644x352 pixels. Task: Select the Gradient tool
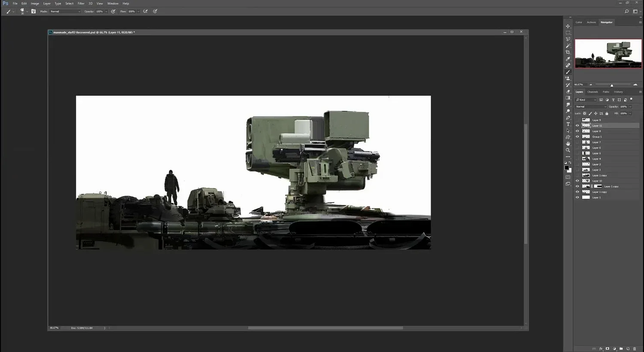click(568, 97)
